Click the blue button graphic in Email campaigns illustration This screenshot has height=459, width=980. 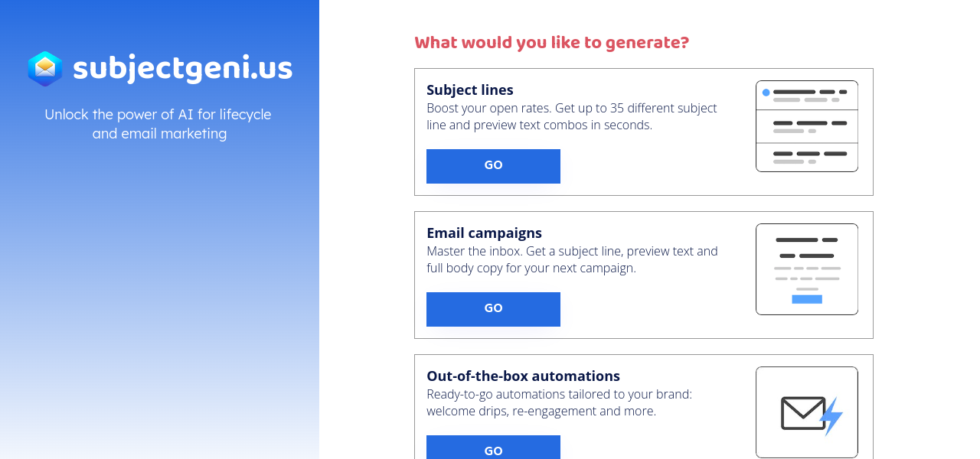806,299
